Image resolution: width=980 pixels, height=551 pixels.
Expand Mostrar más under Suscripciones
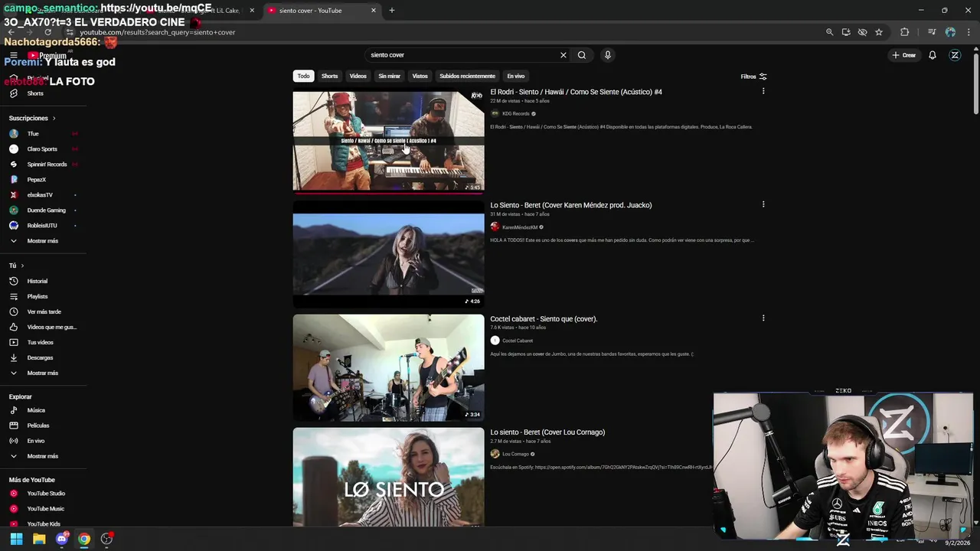[x=43, y=241]
